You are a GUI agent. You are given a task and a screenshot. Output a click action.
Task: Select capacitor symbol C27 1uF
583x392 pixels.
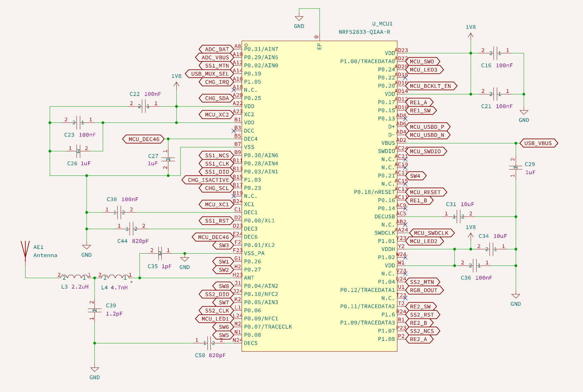coord(168,159)
